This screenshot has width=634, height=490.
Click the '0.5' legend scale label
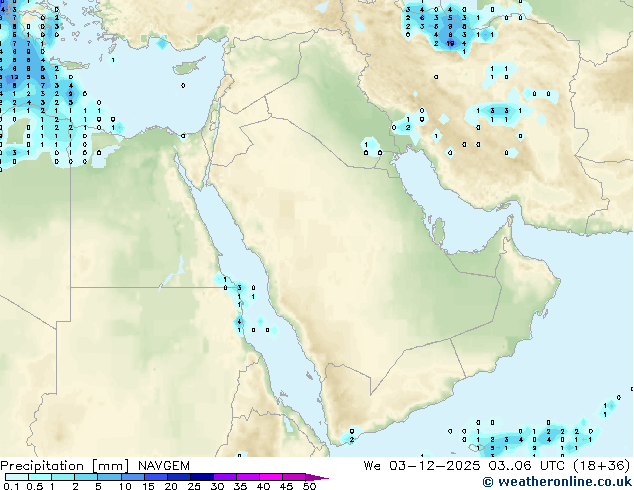point(35,486)
